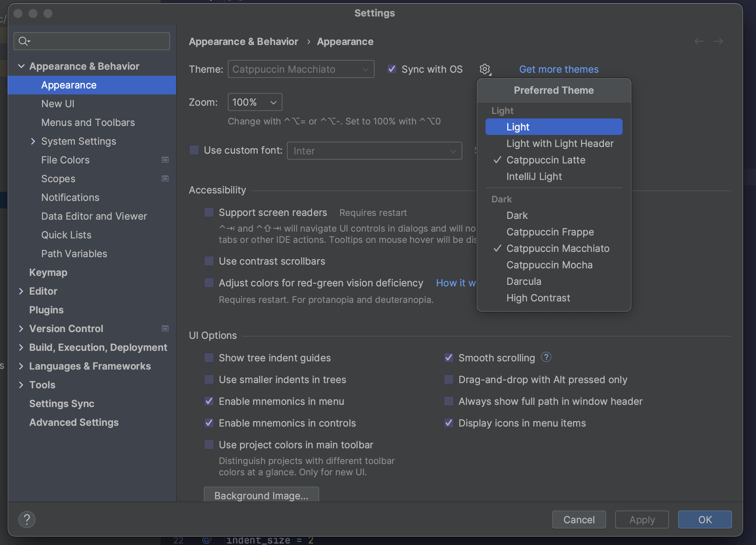The height and width of the screenshot is (545, 756).
Task: Open Smooth scrolling help icon
Action: click(547, 357)
